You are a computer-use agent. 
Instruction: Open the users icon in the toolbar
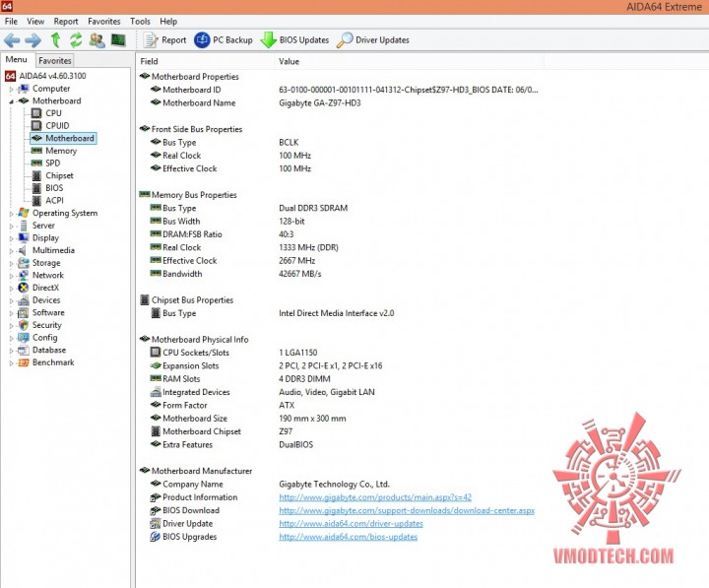pyautogui.click(x=97, y=40)
